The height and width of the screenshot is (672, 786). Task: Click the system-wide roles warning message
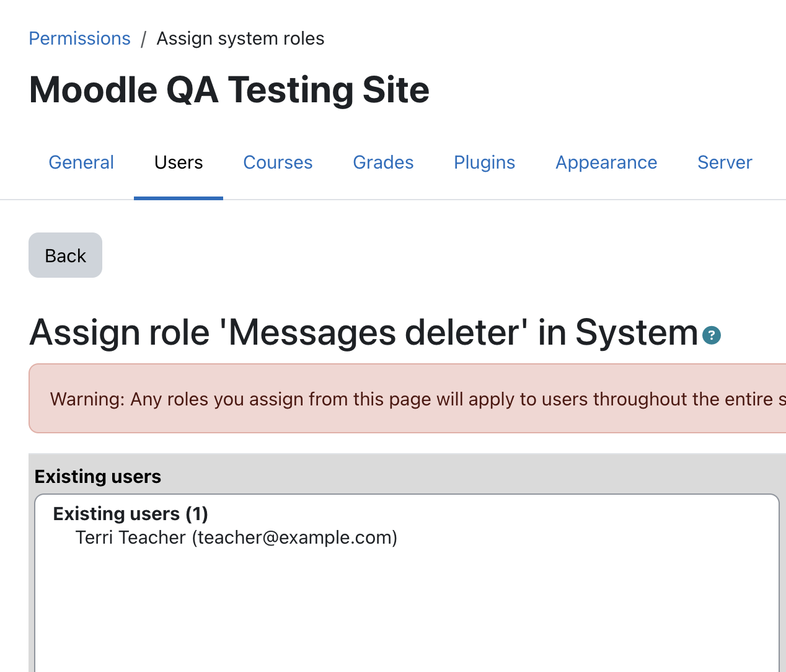(x=407, y=399)
